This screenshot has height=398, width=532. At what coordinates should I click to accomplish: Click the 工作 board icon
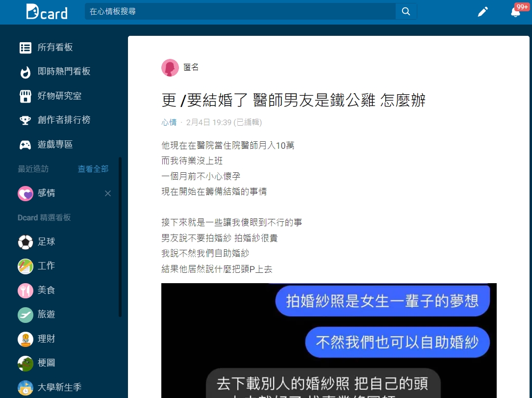25,266
